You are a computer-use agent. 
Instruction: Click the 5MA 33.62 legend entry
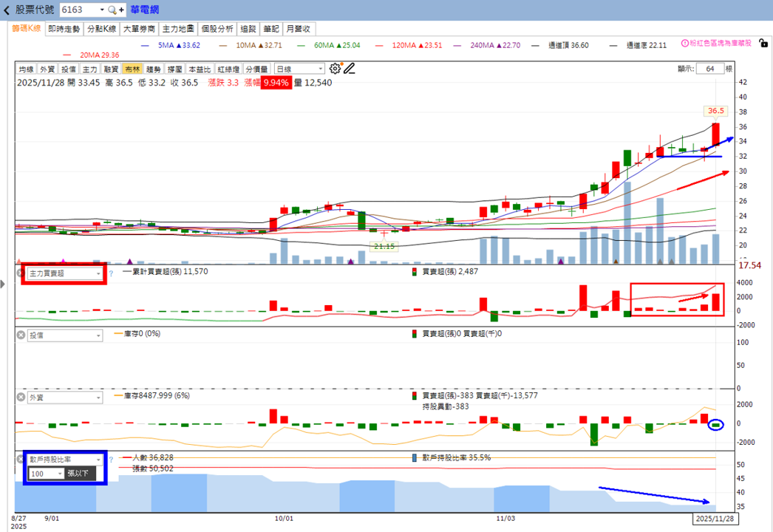pos(171,45)
